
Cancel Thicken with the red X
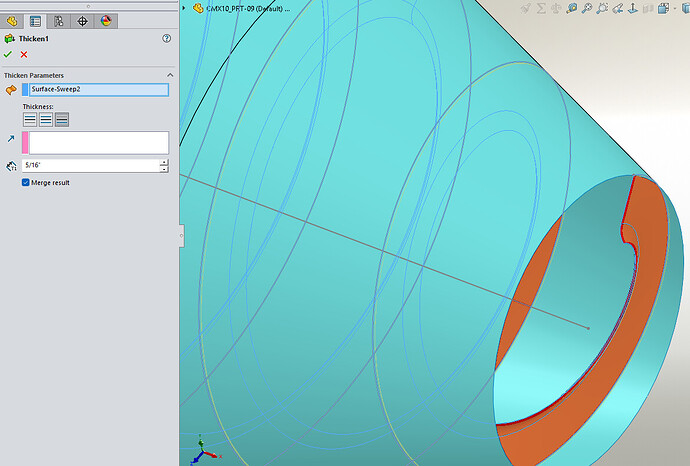(x=24, y=55)
